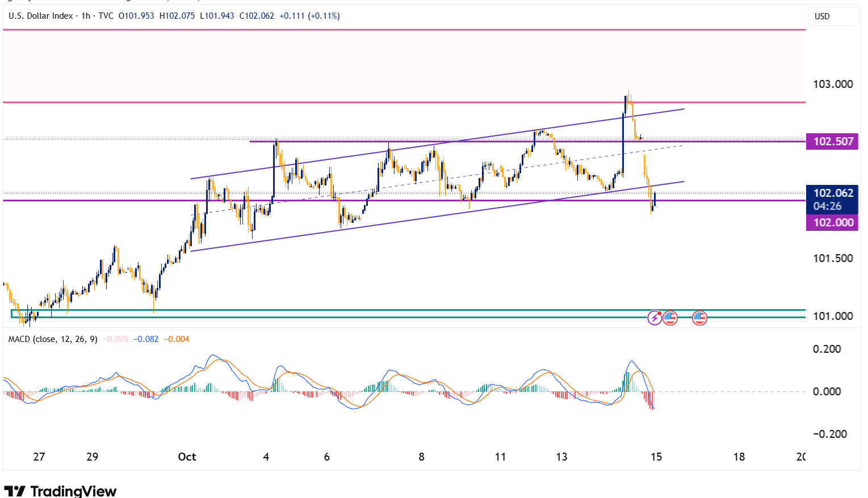Open the rightmost US flag economic event icon
The height and width of the screenshot is (498, 868).
point(699,318)
